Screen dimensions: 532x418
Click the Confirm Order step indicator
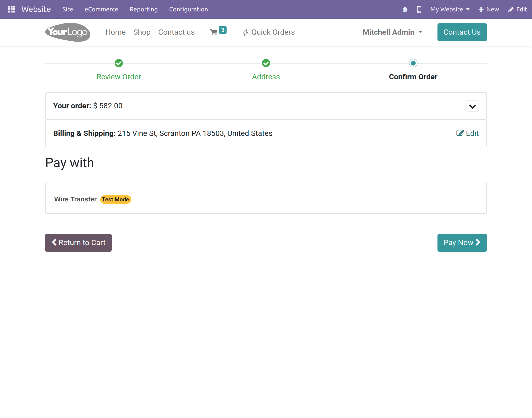click(413, 63)
